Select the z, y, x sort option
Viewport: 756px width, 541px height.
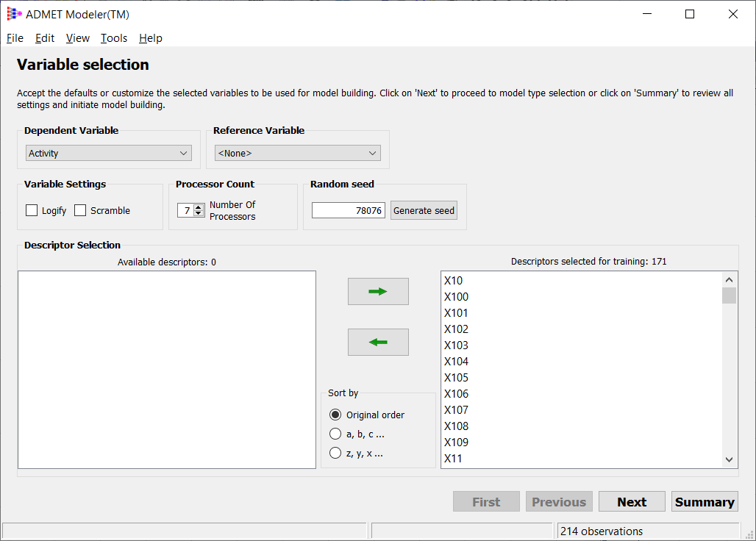pos(335,454)
